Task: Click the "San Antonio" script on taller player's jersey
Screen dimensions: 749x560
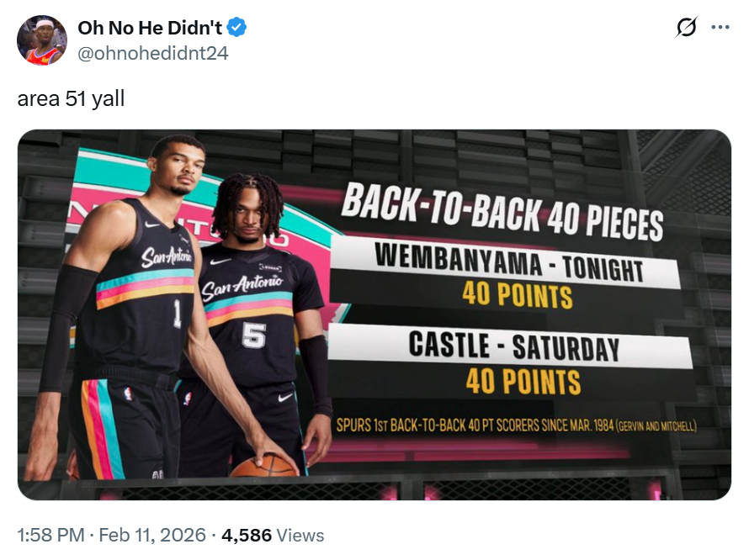Action: [x=166, y=256]
